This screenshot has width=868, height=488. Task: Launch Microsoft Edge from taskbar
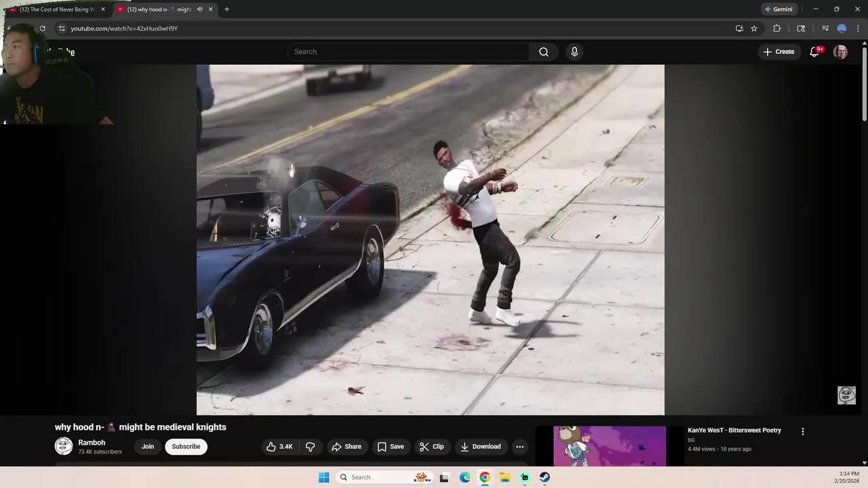[x=465, y=477]
